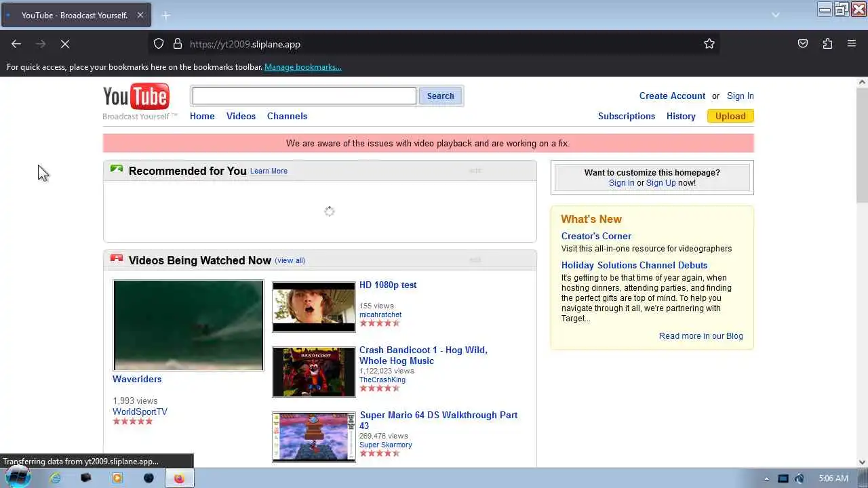Click Super Mario 64 DS Walkthrough title
868x488 pixels.
[x=439, y=420]
